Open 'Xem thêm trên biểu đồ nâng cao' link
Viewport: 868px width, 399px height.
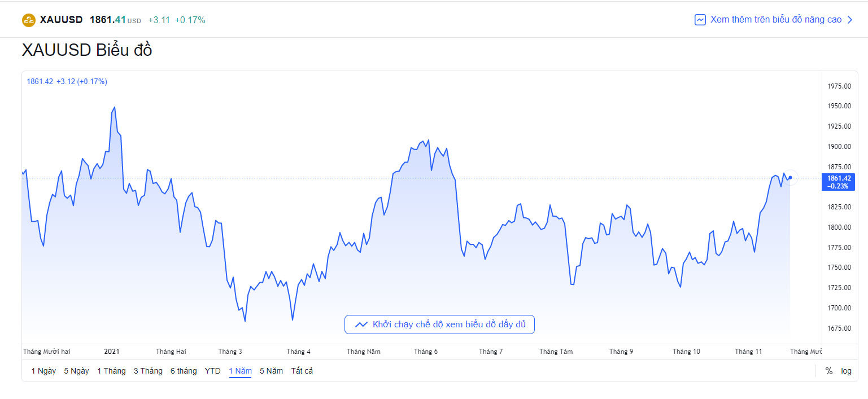coord(775,20)
